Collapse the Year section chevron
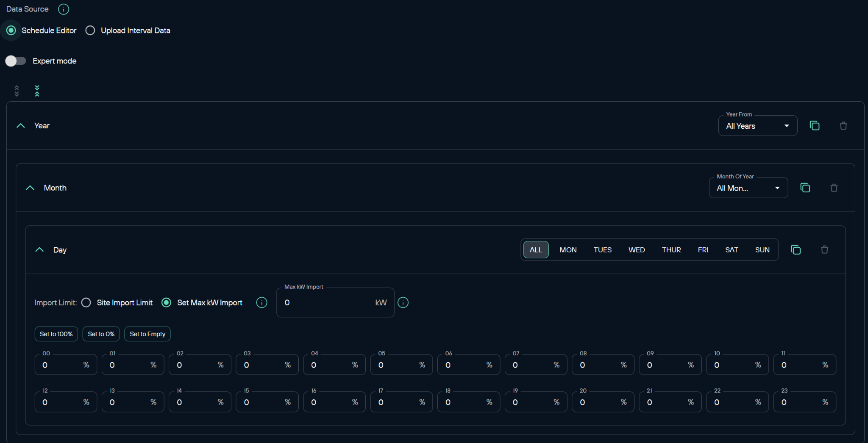868x443 pixels. [20, 126]
